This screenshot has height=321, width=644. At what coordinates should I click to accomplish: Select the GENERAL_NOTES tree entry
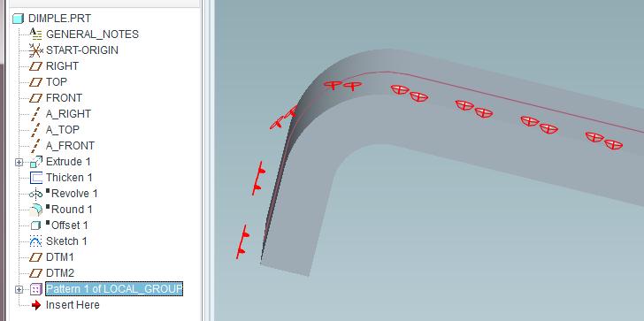[x=92, y=34]
